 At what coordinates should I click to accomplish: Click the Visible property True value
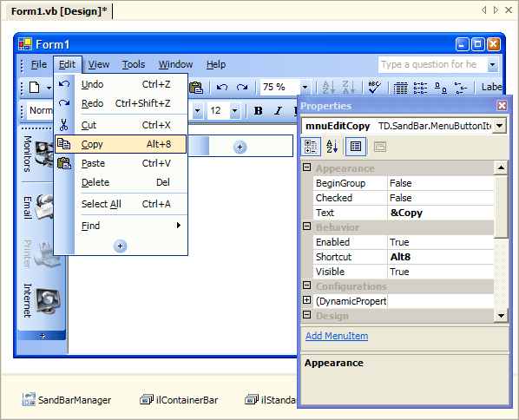pos(440,272)
